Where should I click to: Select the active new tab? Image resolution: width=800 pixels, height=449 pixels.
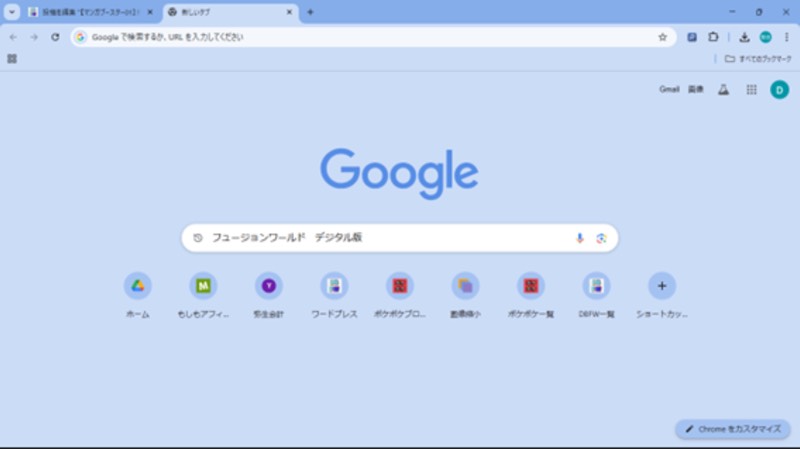pyautogui.click(x=231, y=12)
